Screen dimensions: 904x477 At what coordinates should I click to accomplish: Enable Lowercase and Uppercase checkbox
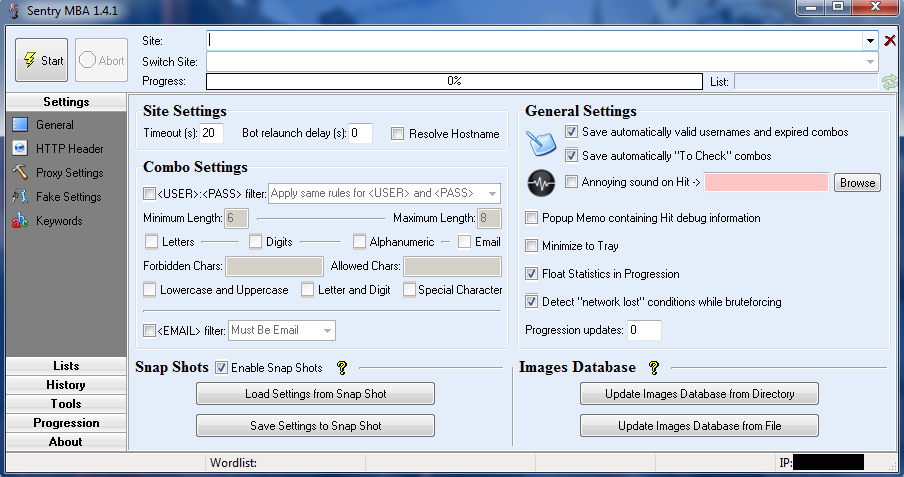click(149, 290)
